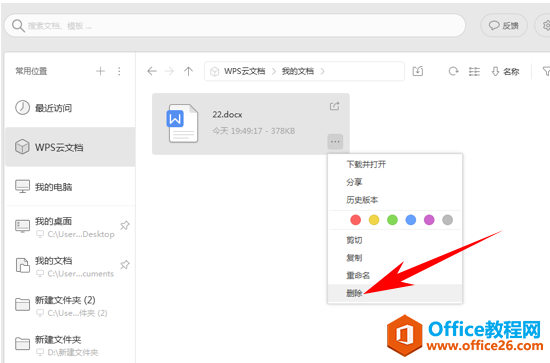Go forward with the right arrow
This screenshot has width=550, height=363.
(169, 71)
